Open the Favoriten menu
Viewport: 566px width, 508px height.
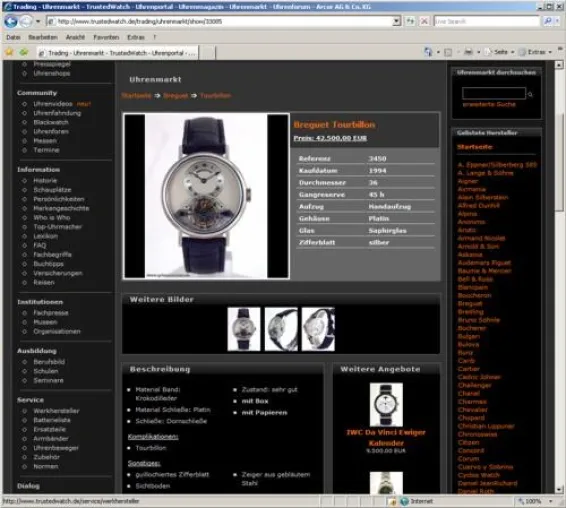[106, 37]
